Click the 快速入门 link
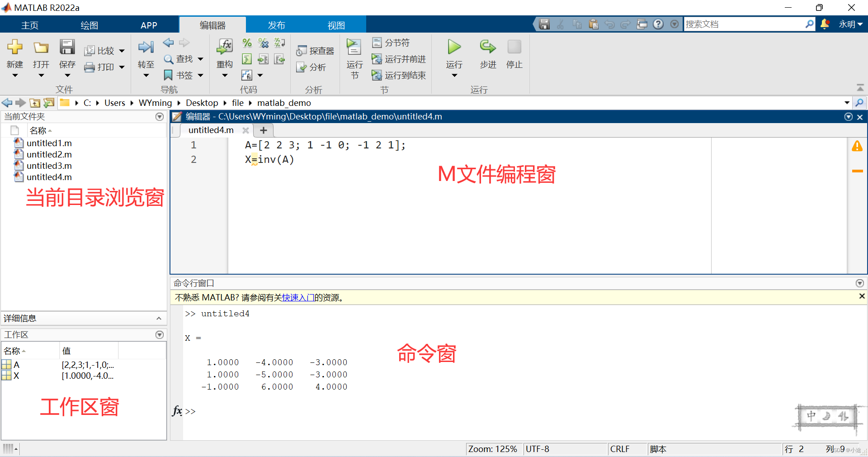The width and height of the screenshot is (868, 457). coord(298,297)
